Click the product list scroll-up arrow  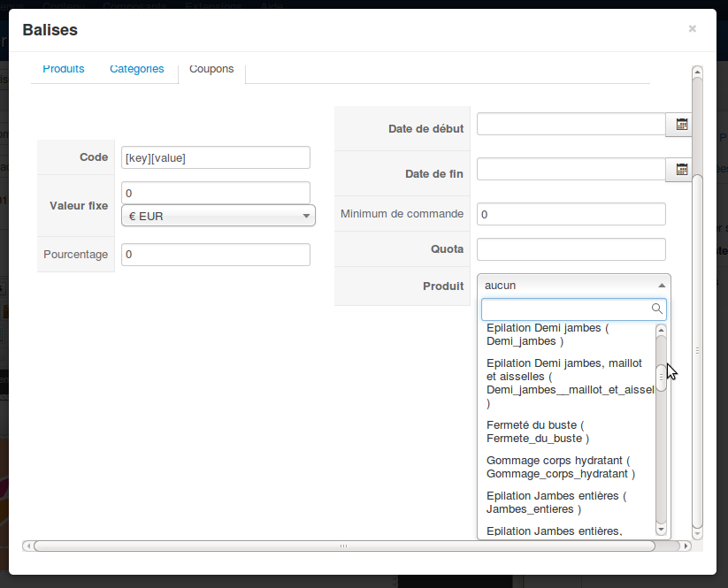661,331
